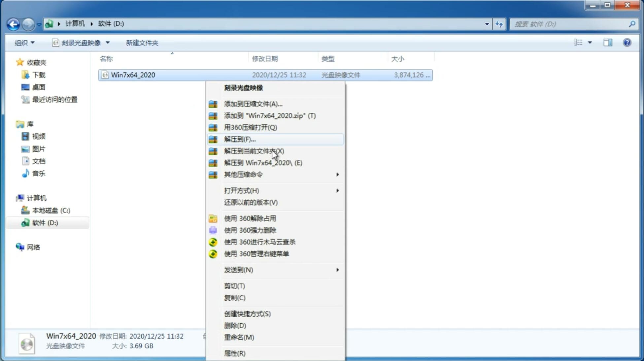The image size is (644, 361).
Task: Click 新建文件夹 button
Action: pos(142,42)
